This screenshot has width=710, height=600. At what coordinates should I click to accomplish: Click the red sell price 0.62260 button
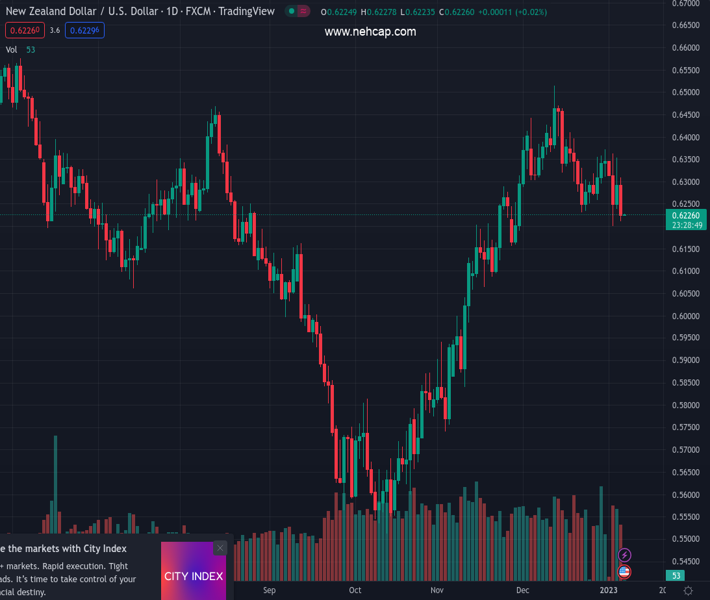coord(22,30)
